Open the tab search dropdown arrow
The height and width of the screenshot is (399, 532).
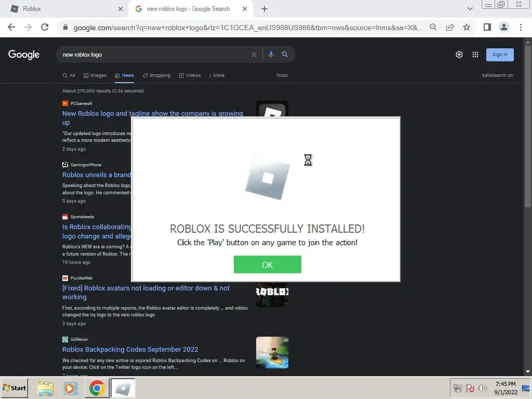(470, 9)
